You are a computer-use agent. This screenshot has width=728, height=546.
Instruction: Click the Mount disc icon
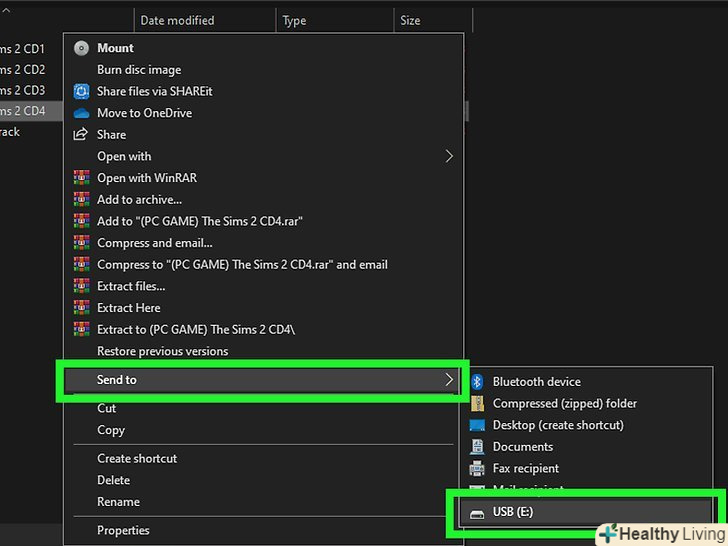click(81, 48)
